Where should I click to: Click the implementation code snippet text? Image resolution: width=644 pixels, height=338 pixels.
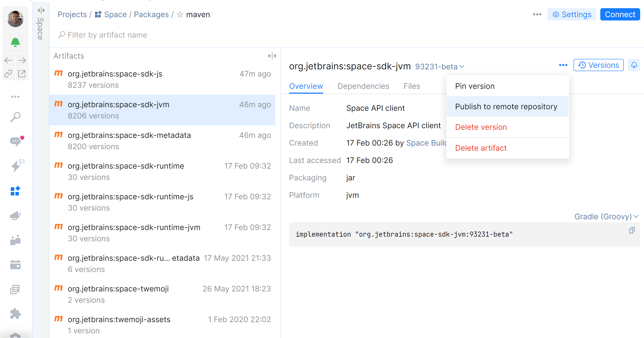pos(404,234)
